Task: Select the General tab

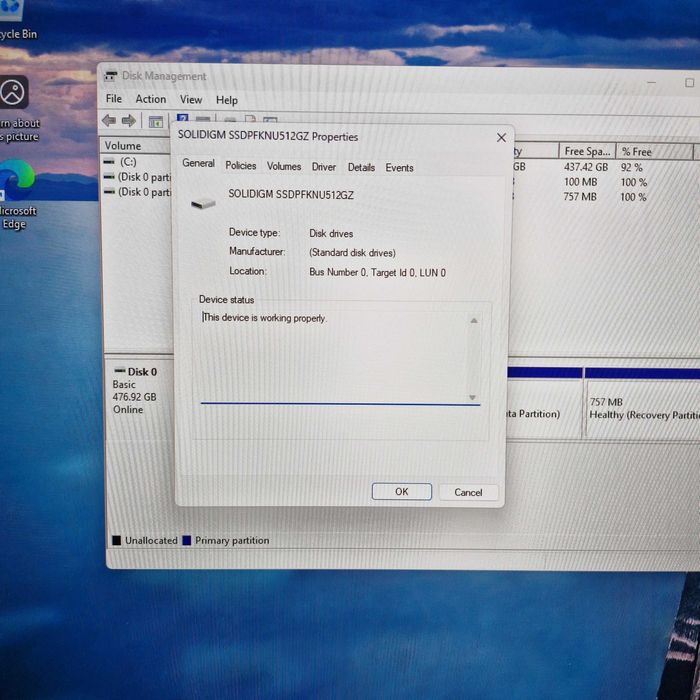Action: pos(198,163)
